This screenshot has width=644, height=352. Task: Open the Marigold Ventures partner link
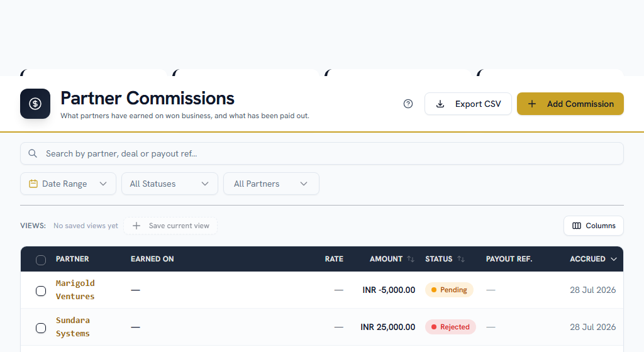[75, 290]
